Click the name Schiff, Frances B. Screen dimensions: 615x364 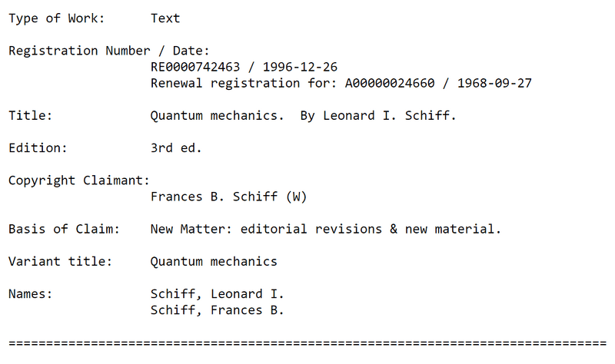(218, 310)
